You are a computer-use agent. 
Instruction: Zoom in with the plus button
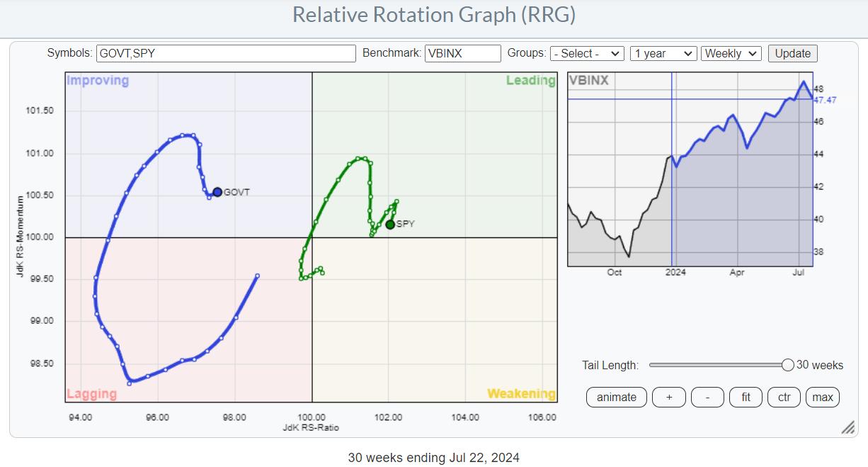click(669, 397)
